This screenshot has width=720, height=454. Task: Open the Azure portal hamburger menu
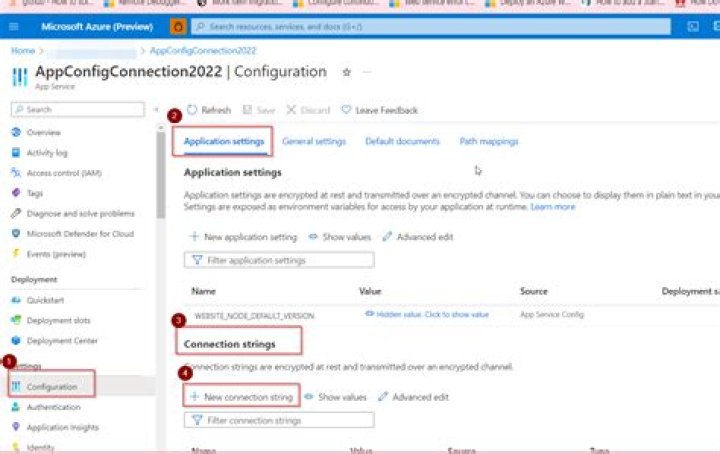pos(14,27)
